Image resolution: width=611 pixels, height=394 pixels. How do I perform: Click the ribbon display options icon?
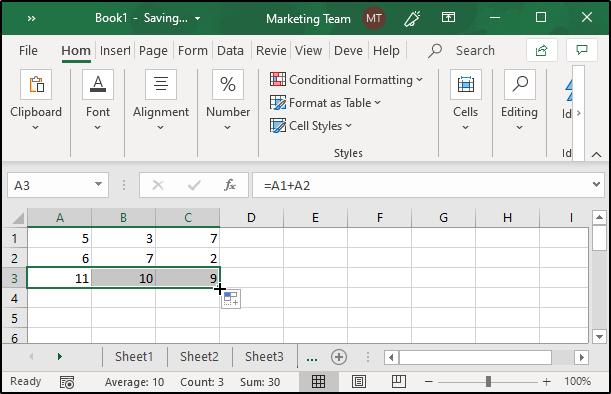point(449,18)
